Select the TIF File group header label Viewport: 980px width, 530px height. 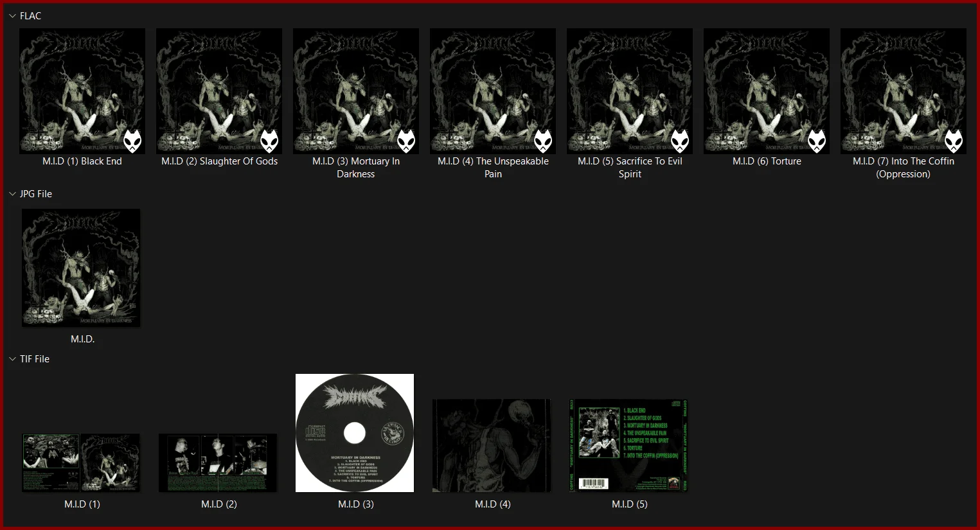point(35,359)
